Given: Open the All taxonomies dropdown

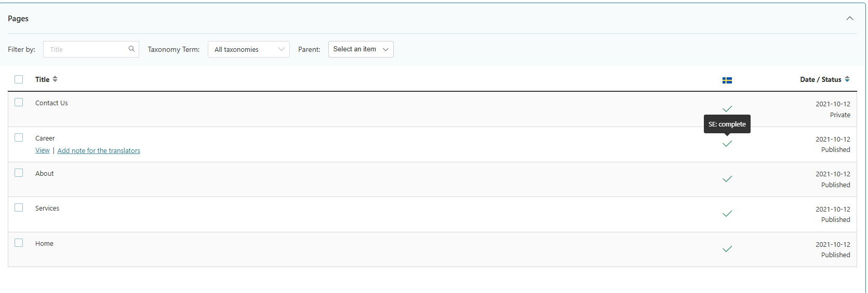Looking at the screenshot, I should tap(248, 49).
